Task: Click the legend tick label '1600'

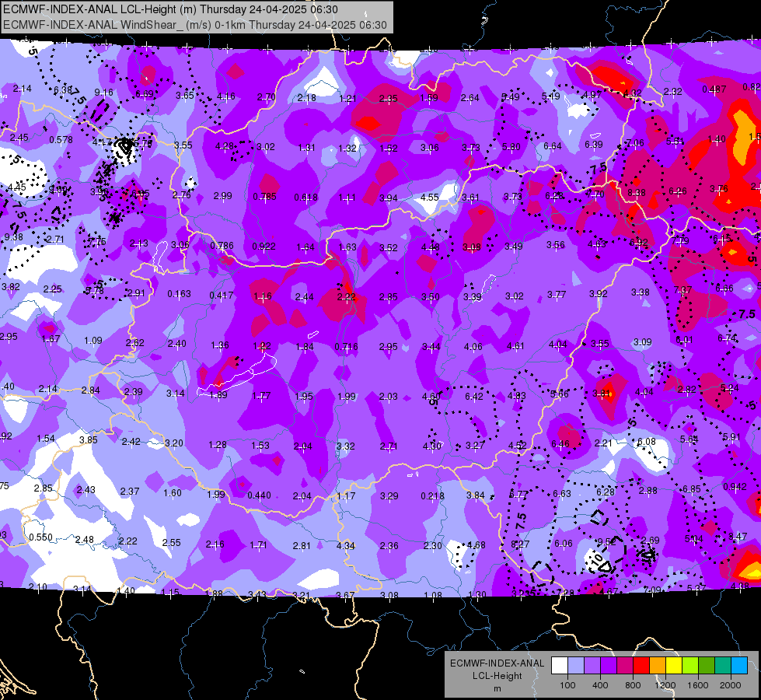Action: (698, 685)
